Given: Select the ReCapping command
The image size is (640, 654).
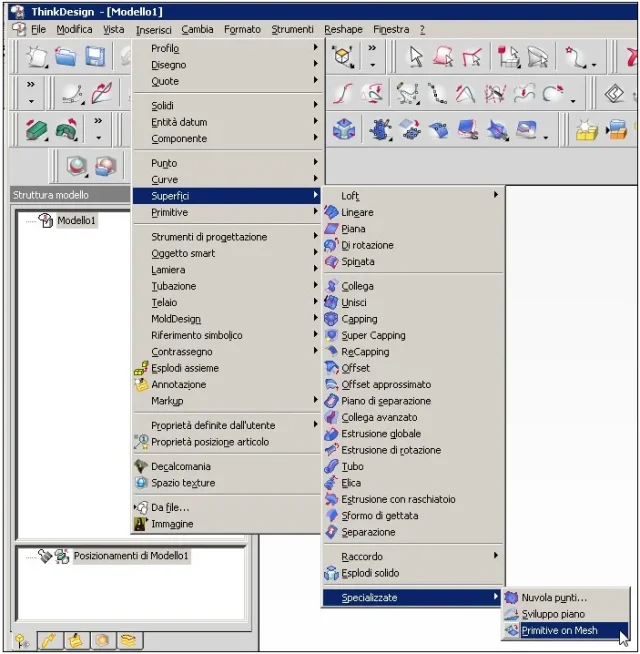Looking at the screenshot, I should pos(413,351).
